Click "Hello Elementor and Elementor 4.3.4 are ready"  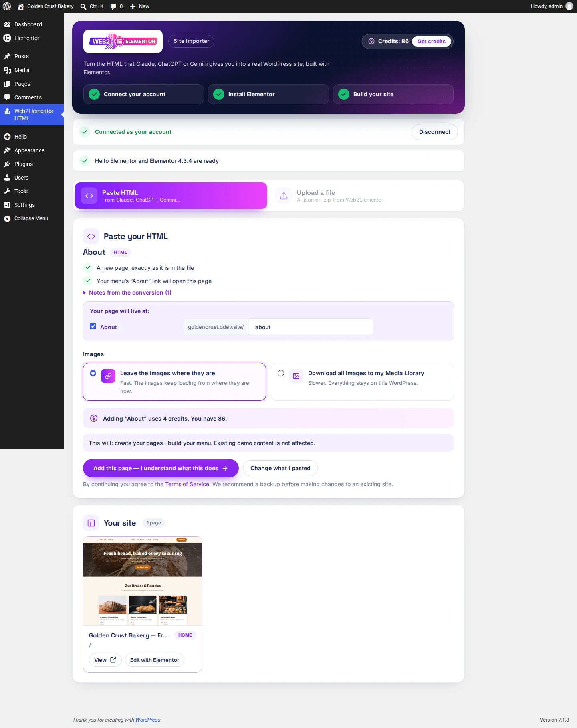(157, 161)
